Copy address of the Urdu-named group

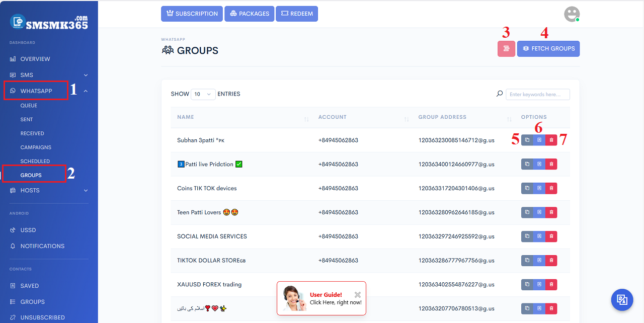pyautogui.click(x=527, y=308)
